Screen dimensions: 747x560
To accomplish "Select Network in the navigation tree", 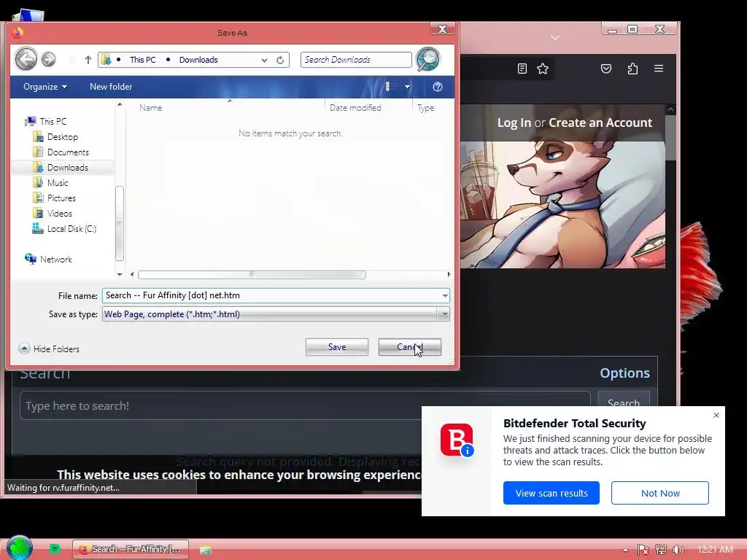I will pyautogui.click(x=48, y=259).
